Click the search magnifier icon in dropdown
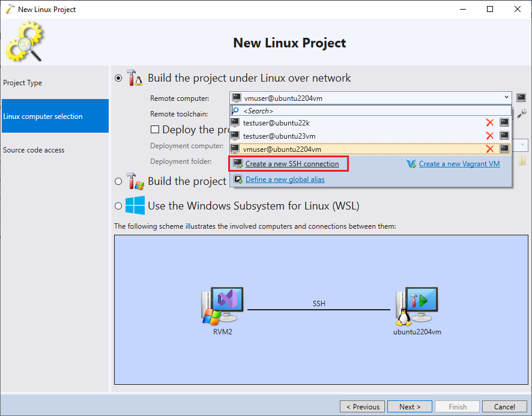 (235, 110)
